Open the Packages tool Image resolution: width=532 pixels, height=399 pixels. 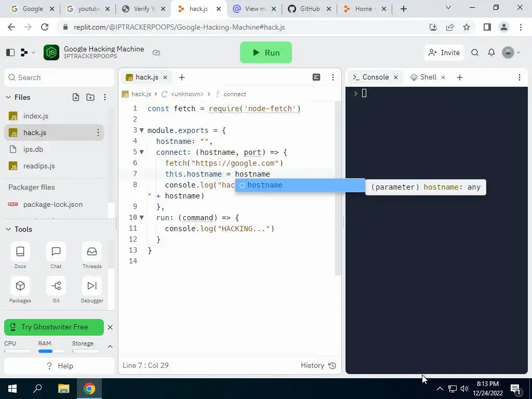click(20, 290)
